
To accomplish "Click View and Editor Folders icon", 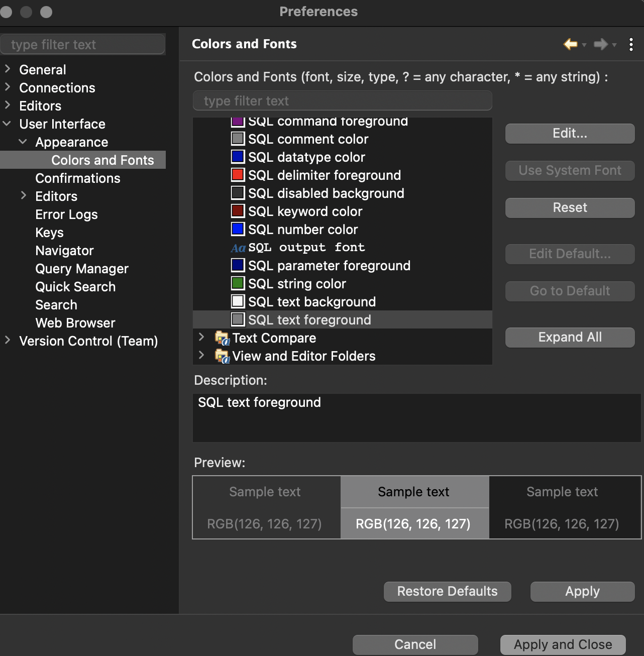I will [222, 356].
